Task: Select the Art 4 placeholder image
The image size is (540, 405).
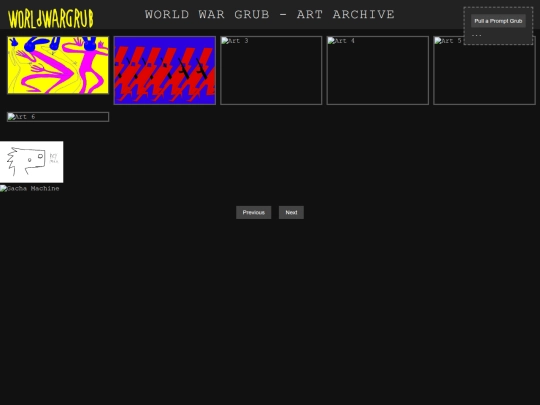Action: [377, 70]
